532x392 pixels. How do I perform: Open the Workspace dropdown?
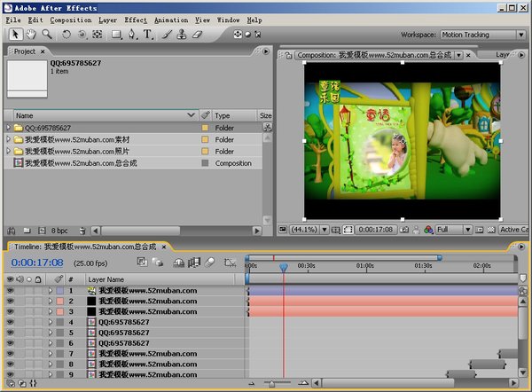(483, 35)
